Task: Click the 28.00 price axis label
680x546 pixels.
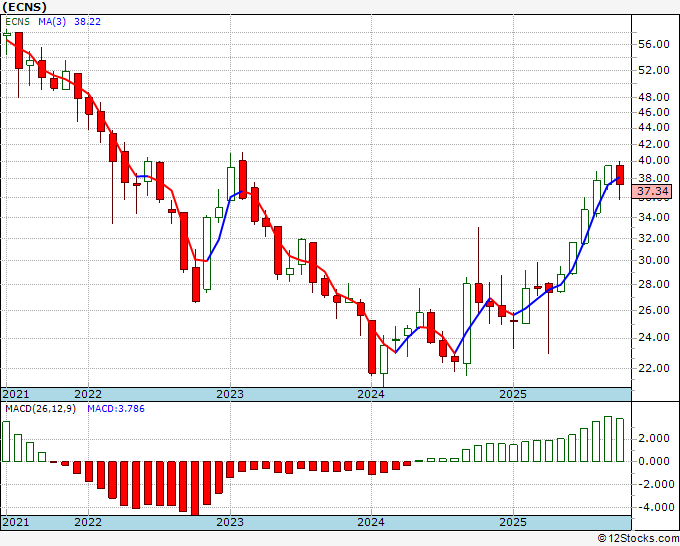Action: [654, 284]
